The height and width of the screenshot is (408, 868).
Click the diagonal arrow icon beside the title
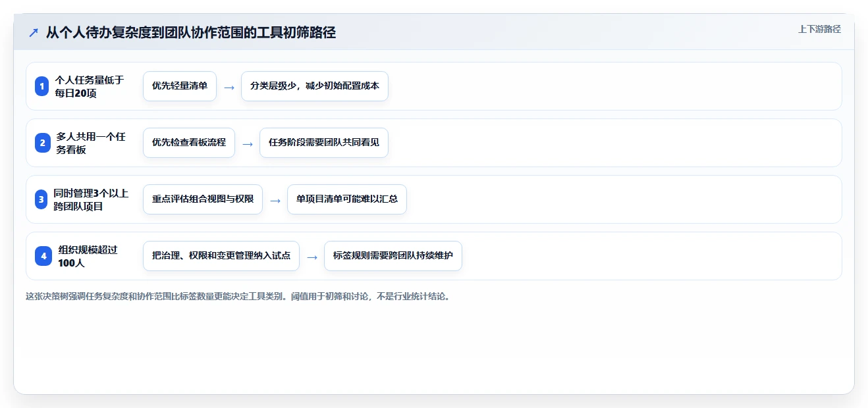click(x=34, y=32)
